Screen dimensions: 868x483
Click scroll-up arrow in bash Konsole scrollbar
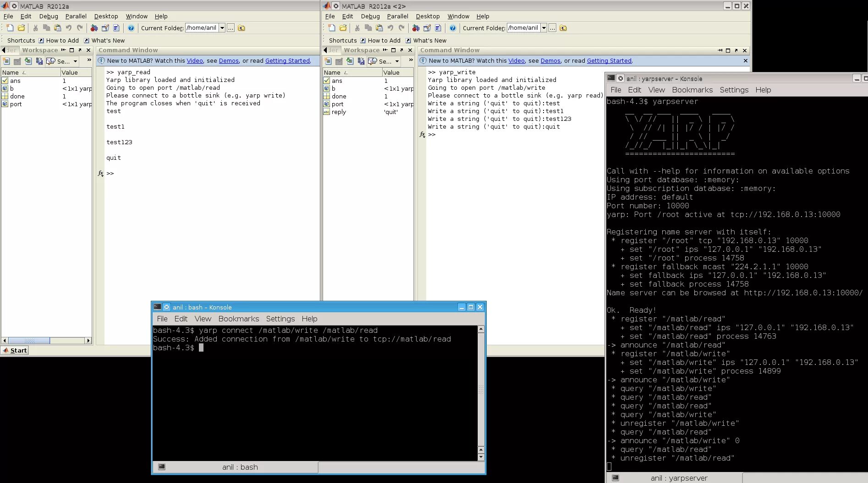481,329
